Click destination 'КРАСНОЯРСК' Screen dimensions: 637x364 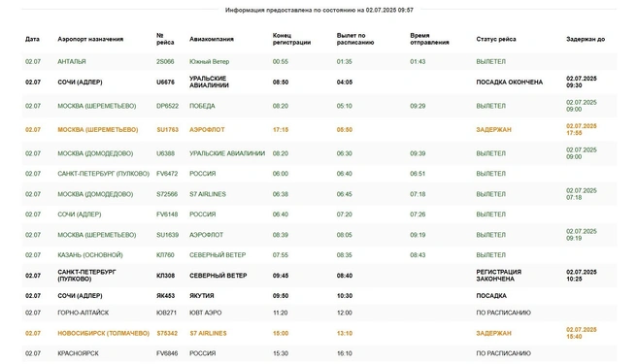tap(78, 353)
